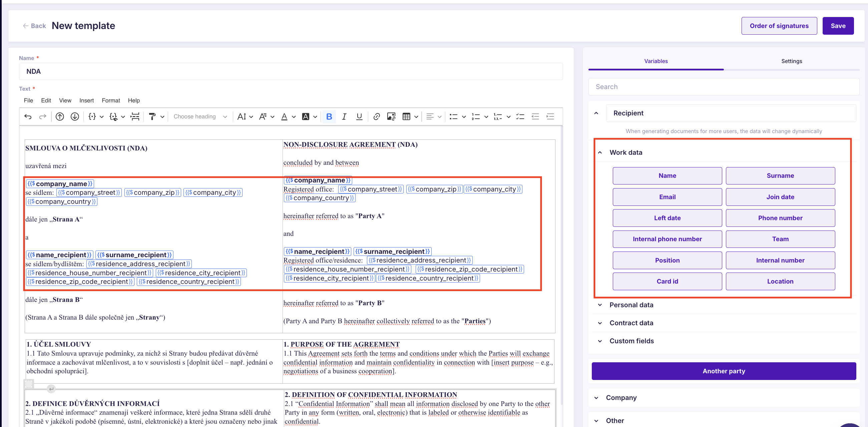Click the decrease indent icon

535,117
